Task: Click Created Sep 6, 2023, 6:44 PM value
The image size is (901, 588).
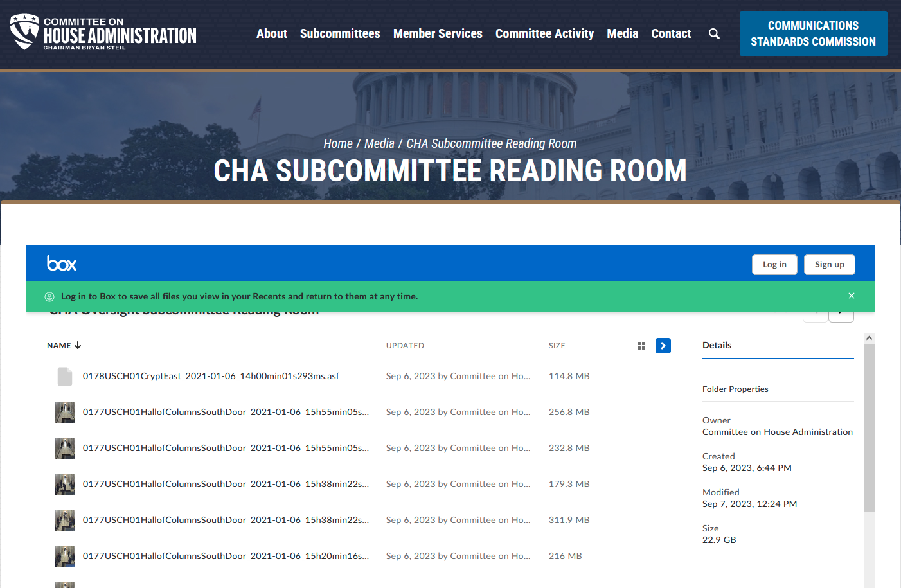Action: (747, 468)
